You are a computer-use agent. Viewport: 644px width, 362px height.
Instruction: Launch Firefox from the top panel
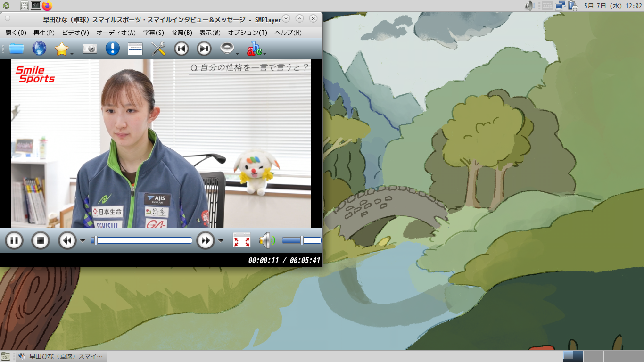pos(47,6)
